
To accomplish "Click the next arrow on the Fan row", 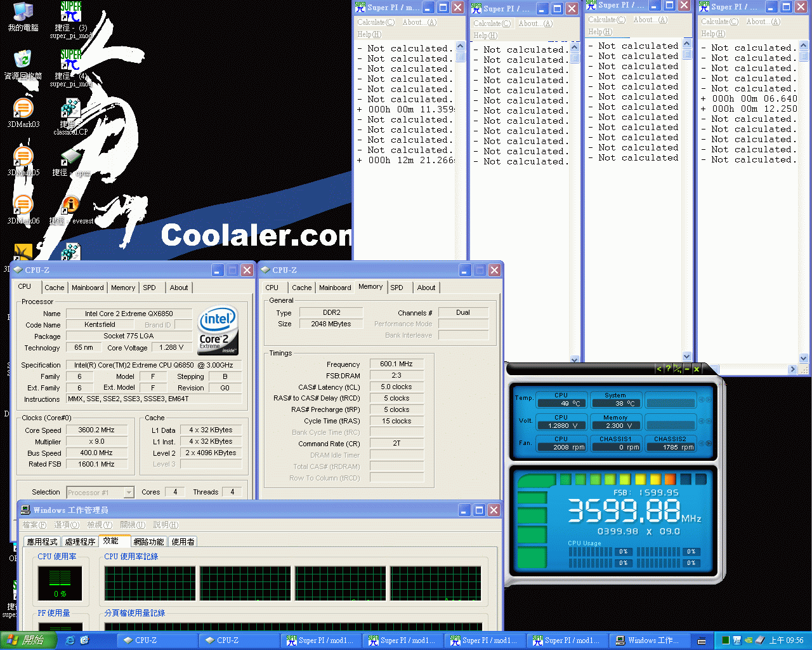I will click(709, 443).
